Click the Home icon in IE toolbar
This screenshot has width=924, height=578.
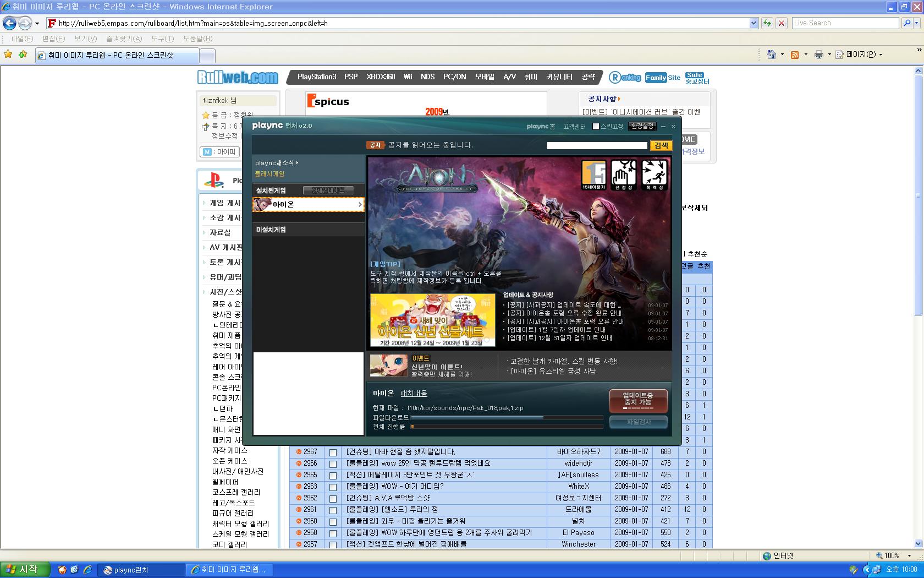pyautogui.click(x=772, y=54)
